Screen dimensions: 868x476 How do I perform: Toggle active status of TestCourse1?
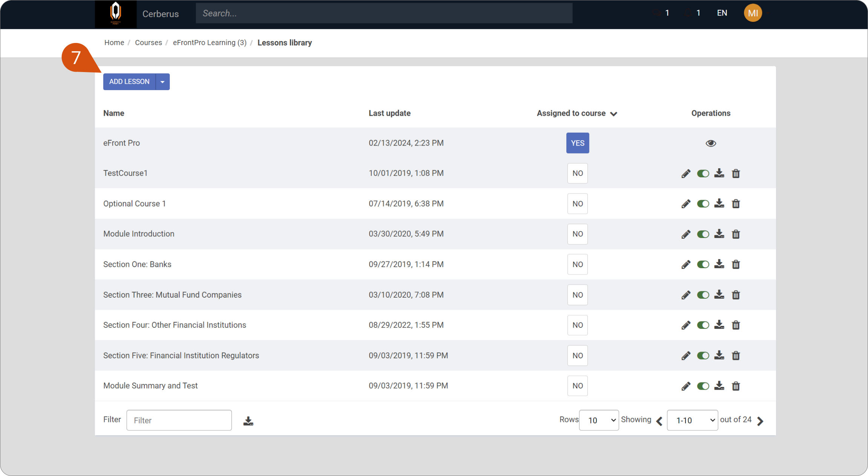[703, 174]
